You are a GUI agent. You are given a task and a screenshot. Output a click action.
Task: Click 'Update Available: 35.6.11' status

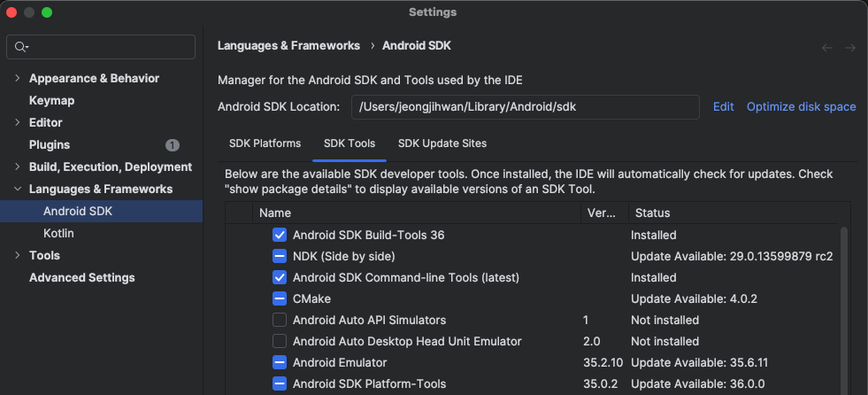[699, 362]
